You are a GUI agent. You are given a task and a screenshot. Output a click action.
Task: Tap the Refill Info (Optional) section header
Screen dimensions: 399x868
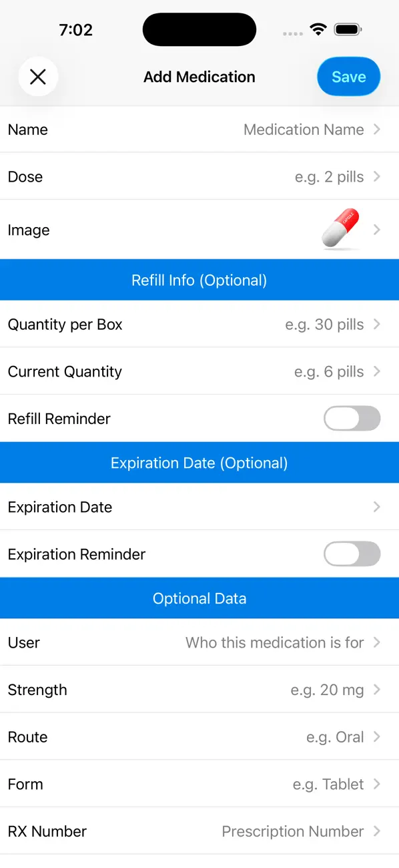point(199,280)
